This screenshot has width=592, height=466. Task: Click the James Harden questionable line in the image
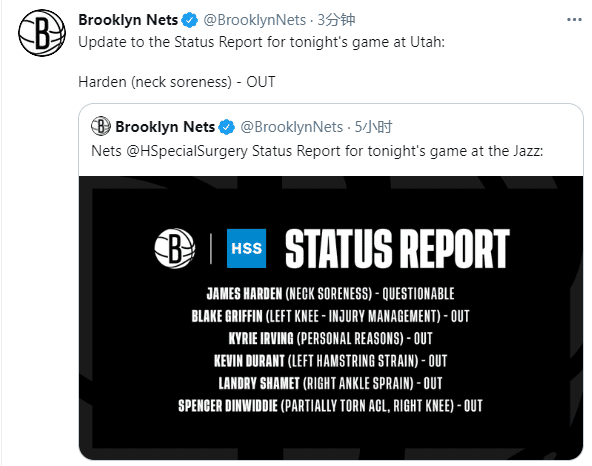330,293
